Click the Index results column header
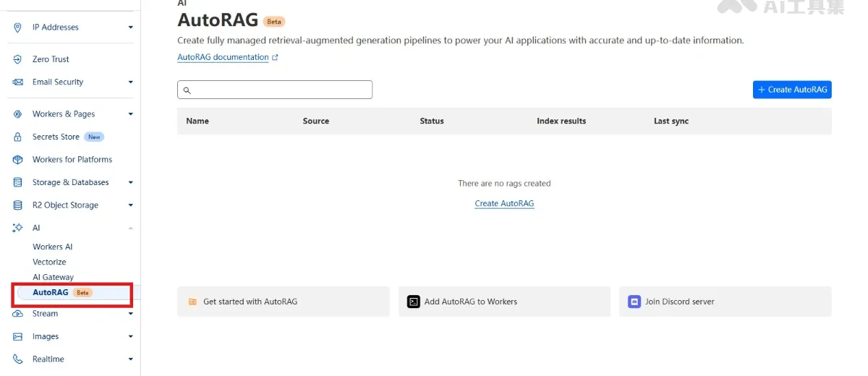The image size is (868, 376). [561, 121]
